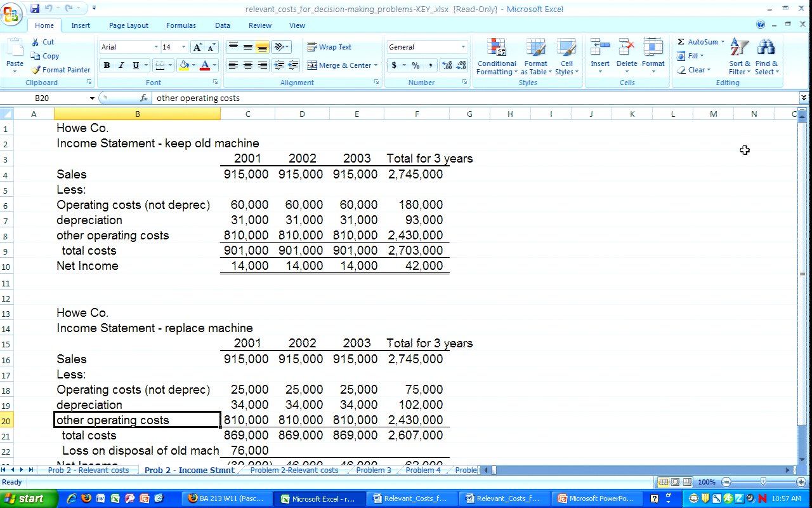Toggle Italic formatting
This screenshot has height=508, width=812.
[121, 65]
